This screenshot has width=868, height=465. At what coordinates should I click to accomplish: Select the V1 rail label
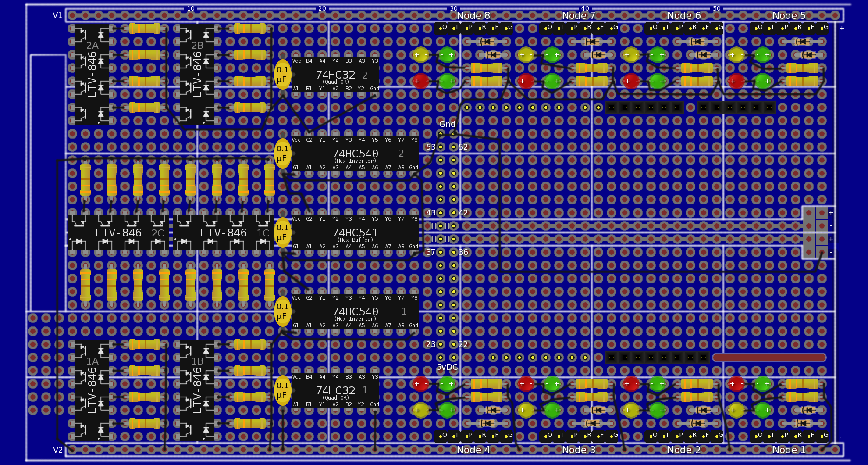coord(58,15)
